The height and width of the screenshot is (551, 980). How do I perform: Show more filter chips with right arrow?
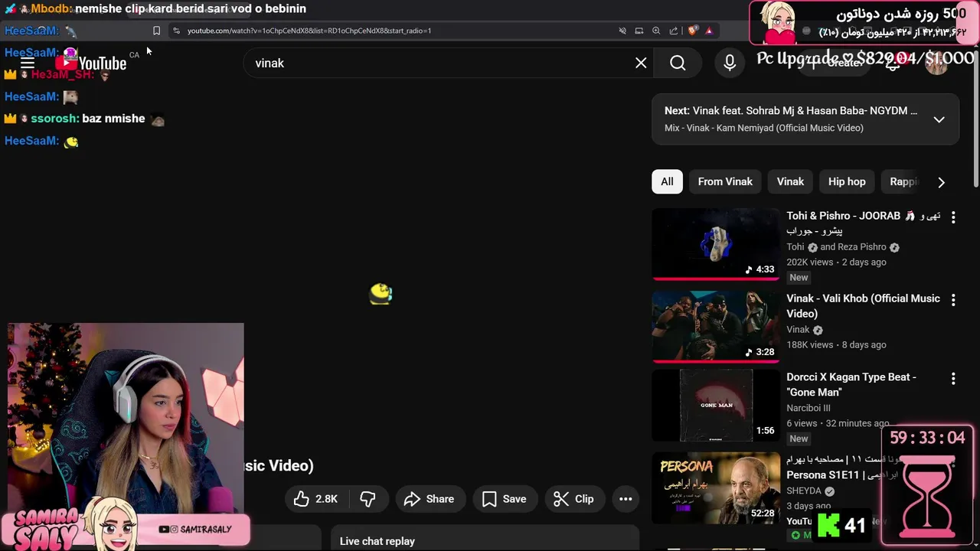coord(941,182)
